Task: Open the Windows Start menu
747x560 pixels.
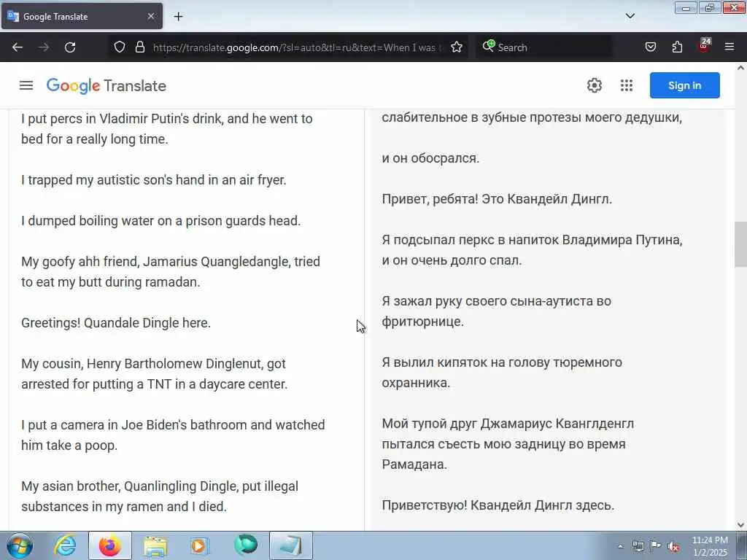Action: pos(20,545)
